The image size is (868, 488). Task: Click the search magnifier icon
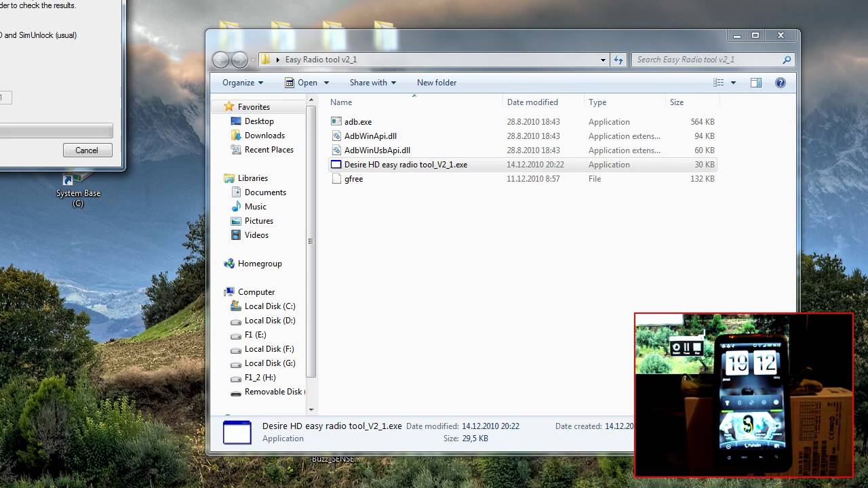pyautogui.click(x=787, y=60)
